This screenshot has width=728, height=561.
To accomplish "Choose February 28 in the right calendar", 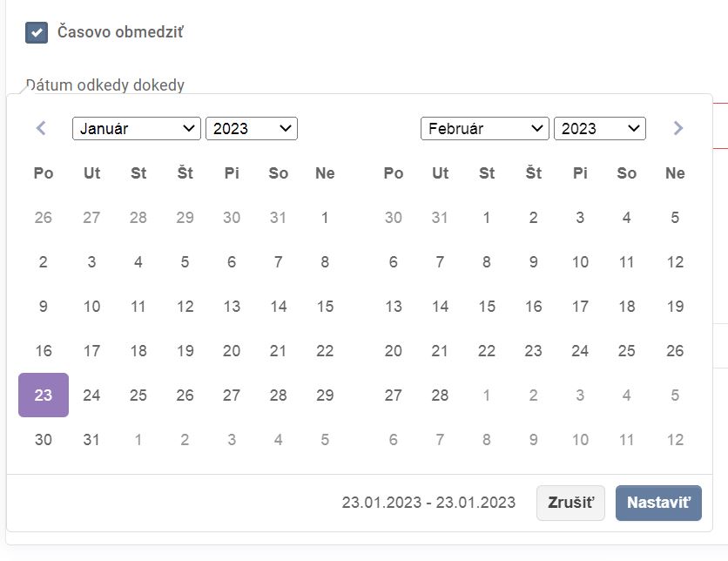I will click(441, 395).
